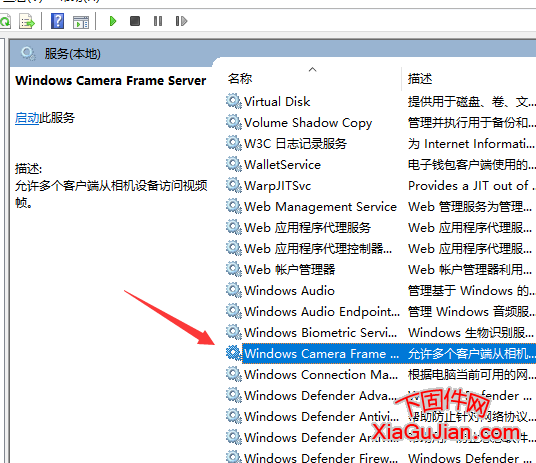Image resolution: width=536 pixels, height=463 pixels.
Task: Select the Windows Defender Antivi... service
Action: 321,417
